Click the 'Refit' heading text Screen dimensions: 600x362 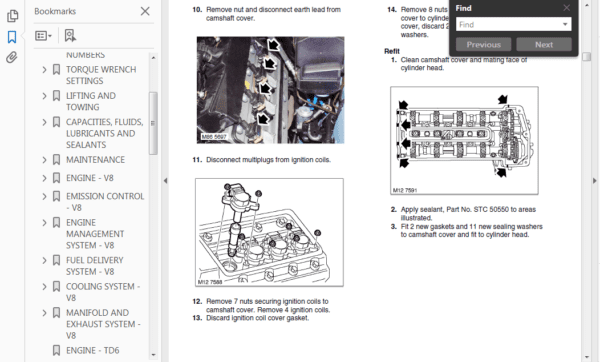click(392, 51)
